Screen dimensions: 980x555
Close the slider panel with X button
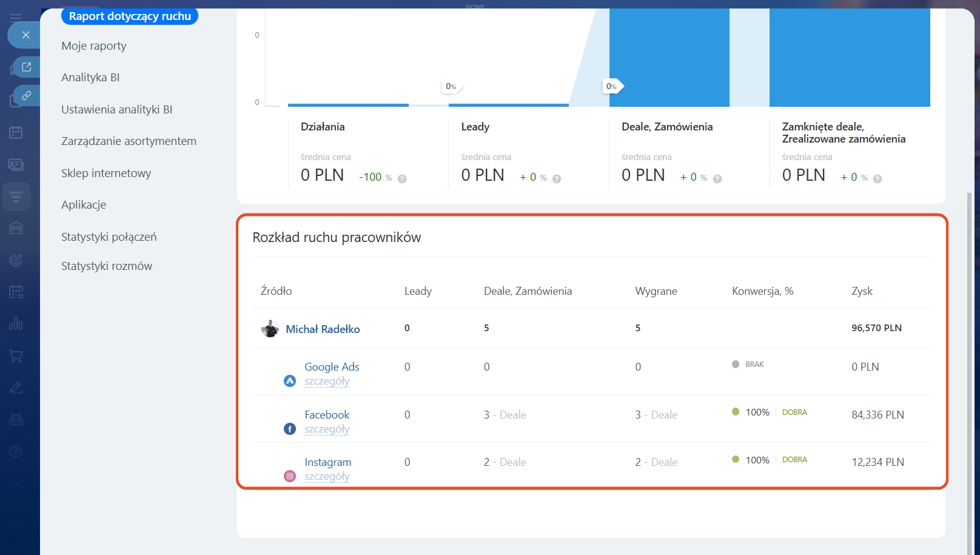click(25, 35)
